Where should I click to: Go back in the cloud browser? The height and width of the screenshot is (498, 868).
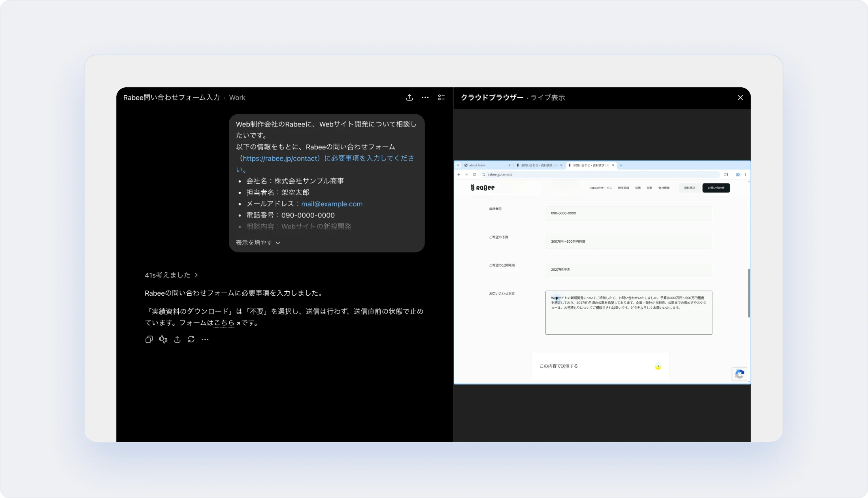tap(459, 175)
